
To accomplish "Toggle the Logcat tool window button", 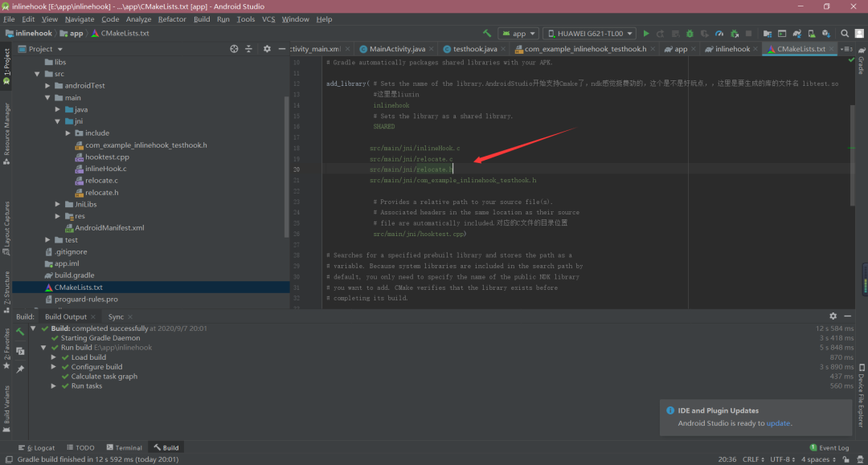I will click(x=36, y=448).
